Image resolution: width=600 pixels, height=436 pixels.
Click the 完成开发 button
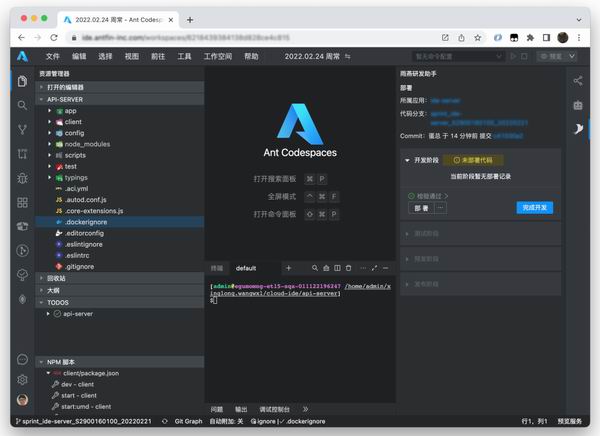pos(535,207)
